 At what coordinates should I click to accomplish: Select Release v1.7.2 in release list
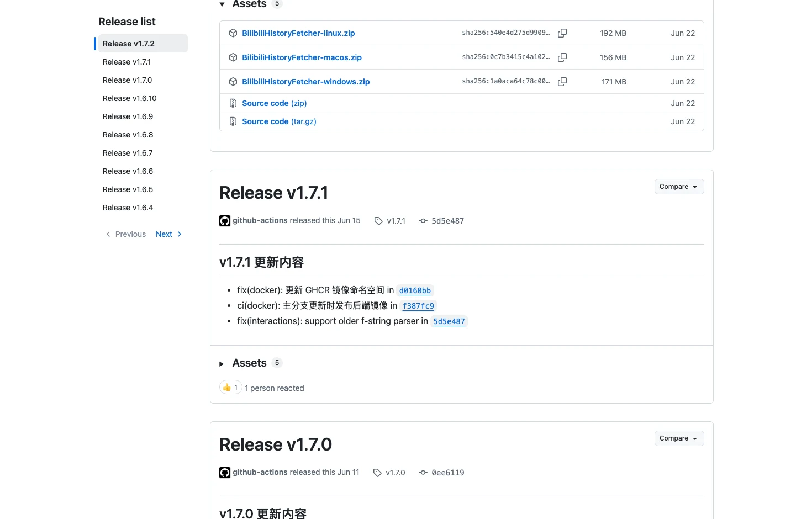pyautogui.click(x=143, y=44)
